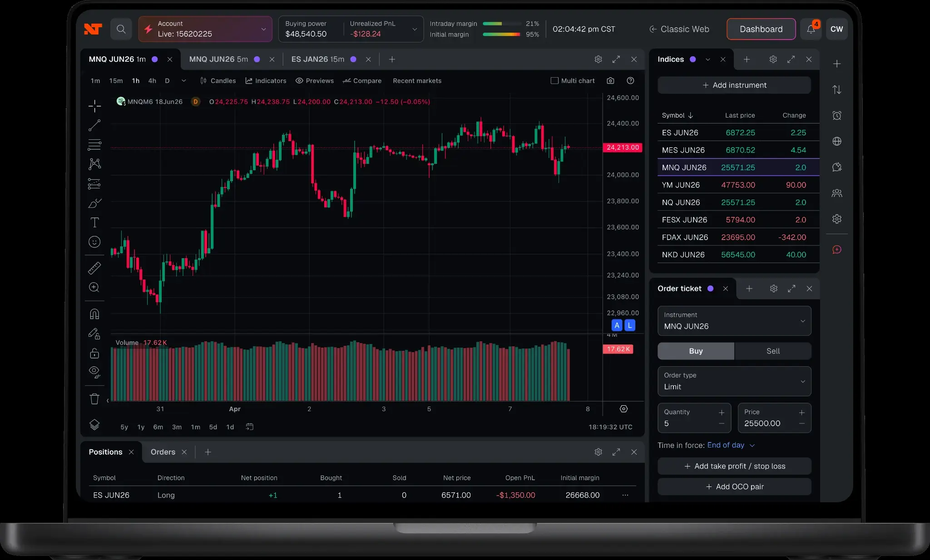930x560 pixels.
Task: Expand more timeframes chevron after D
Action: (183, 81)
